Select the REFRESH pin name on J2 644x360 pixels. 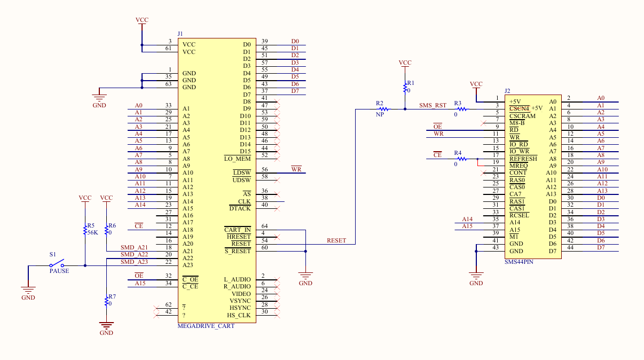[x=523, y=159]
